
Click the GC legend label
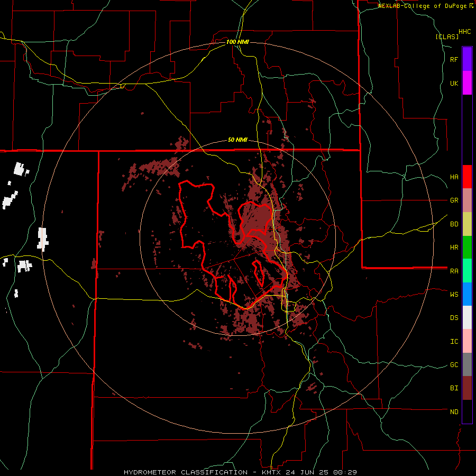point(454,364)
